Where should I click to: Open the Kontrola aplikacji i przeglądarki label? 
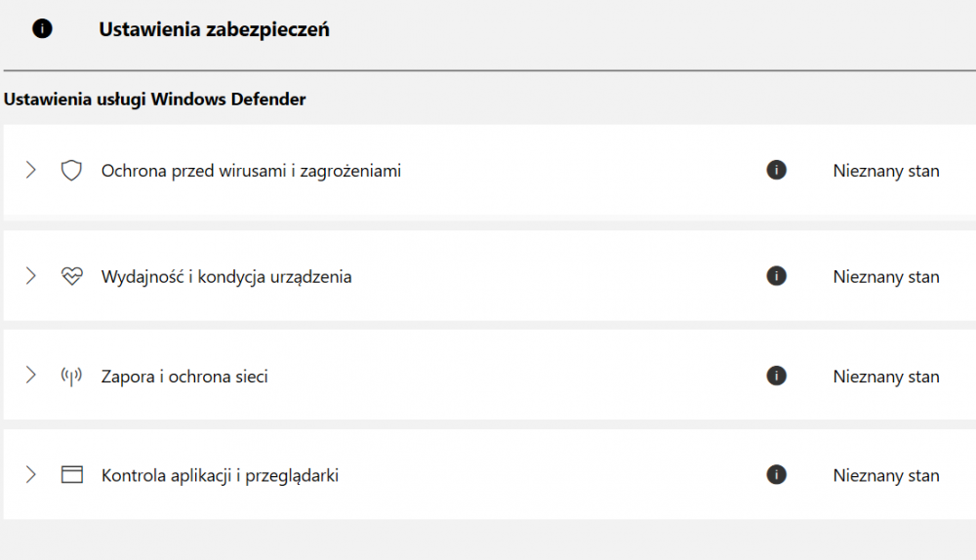220,476
